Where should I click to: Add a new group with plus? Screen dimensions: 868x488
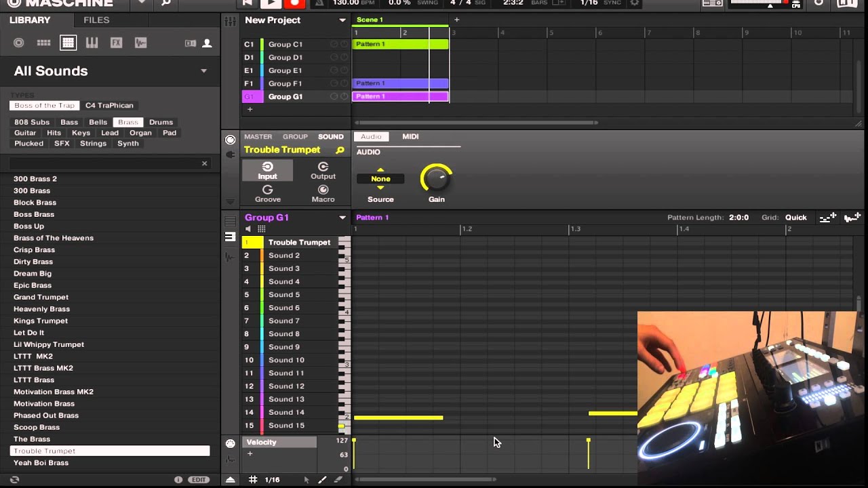point(250,109)
